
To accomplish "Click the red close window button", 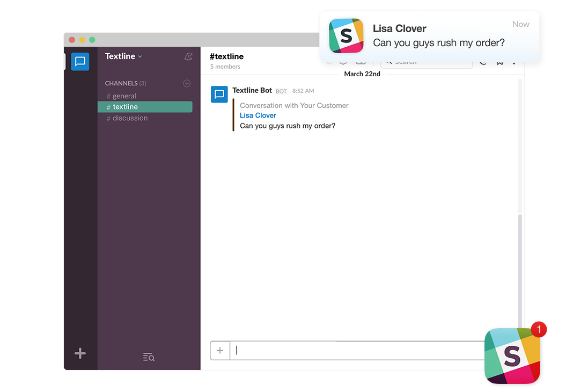I will [x=72, y=40].
